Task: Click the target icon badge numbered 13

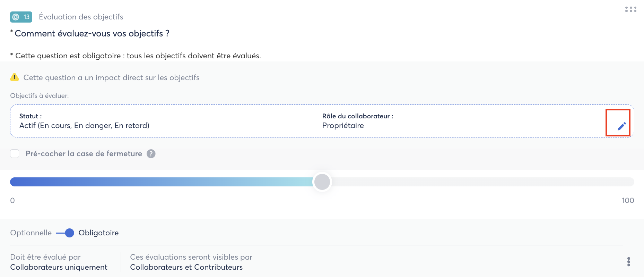Action: 21,17
